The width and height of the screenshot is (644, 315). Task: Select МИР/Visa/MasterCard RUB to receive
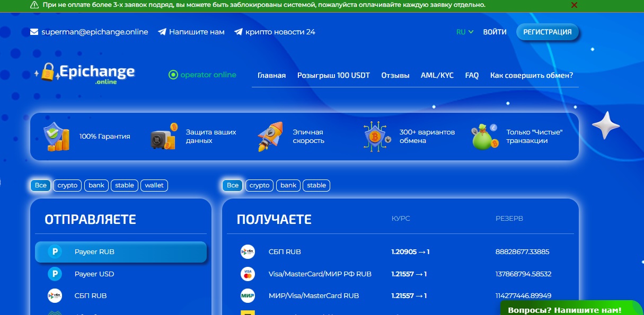tap(400, 296)
